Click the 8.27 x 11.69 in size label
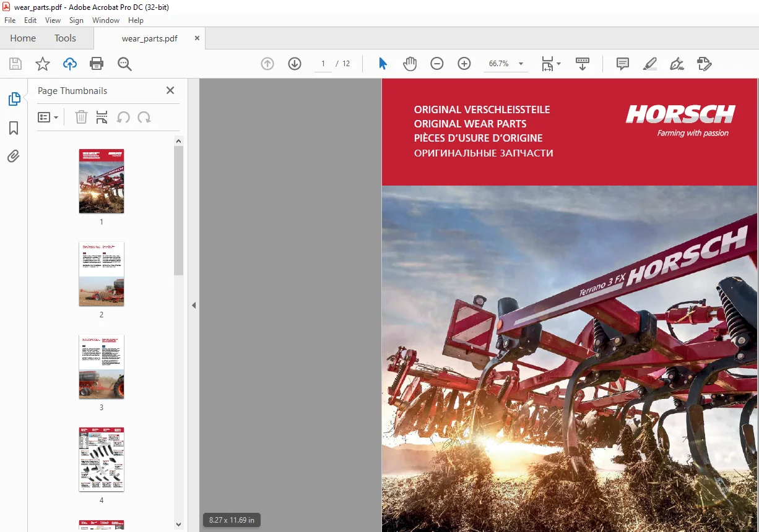Image resolution: width=759 pixels, height=532 pixels. [232, 520]
